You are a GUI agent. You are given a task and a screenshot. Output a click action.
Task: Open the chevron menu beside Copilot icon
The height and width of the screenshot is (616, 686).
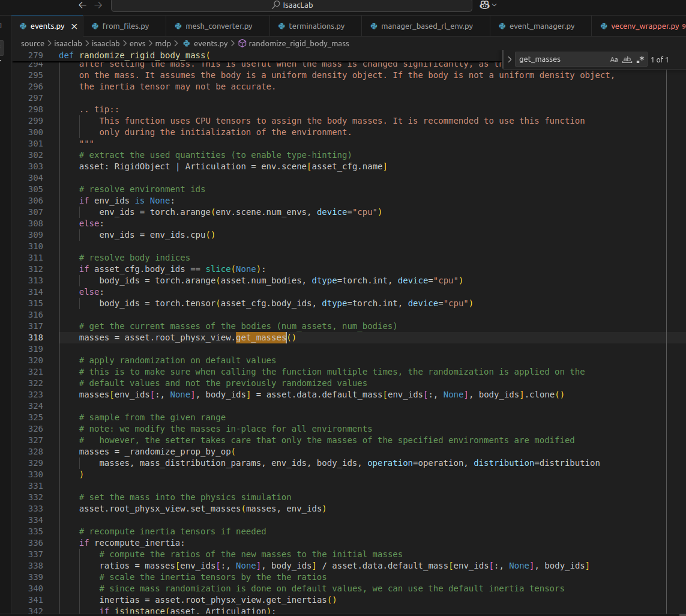495,5
